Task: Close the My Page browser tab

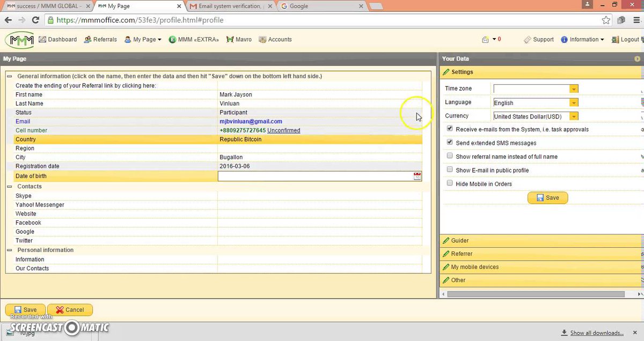Action: click(x=179, y=6)
